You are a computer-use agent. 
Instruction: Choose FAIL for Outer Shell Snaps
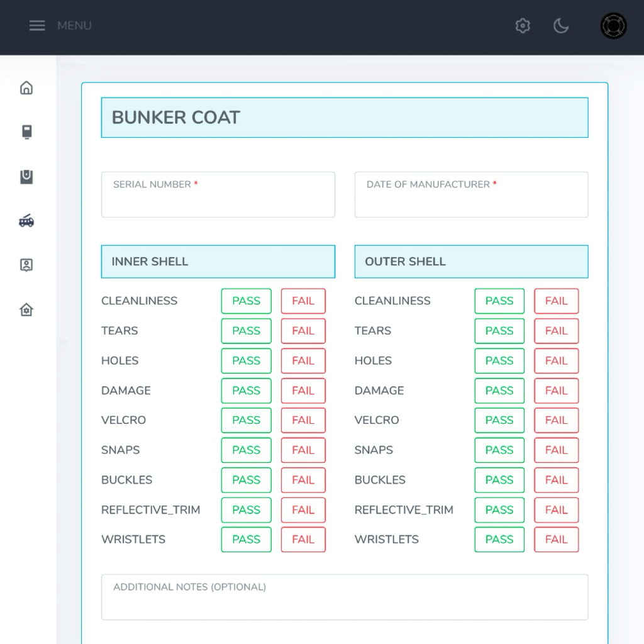click(556, 450)
